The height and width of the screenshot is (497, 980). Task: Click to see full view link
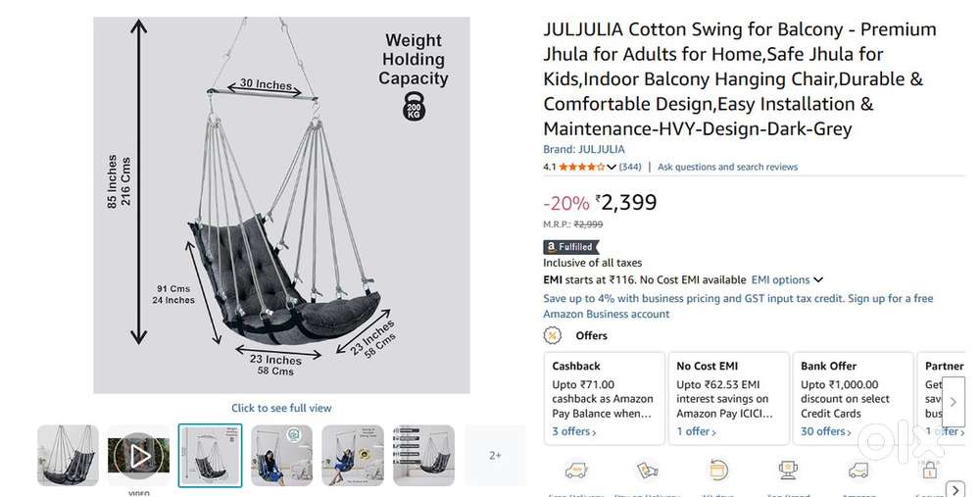(x=281, y=408)
